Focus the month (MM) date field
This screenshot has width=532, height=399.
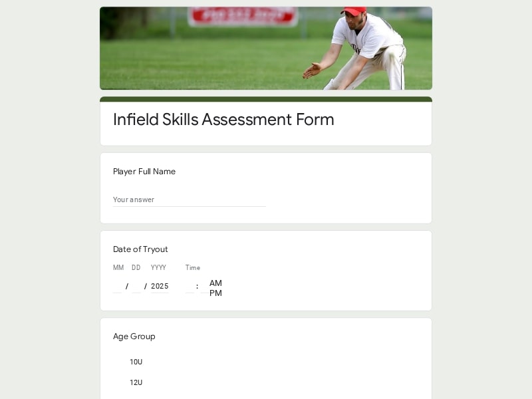pyautogui.click(x=118, y=287)
